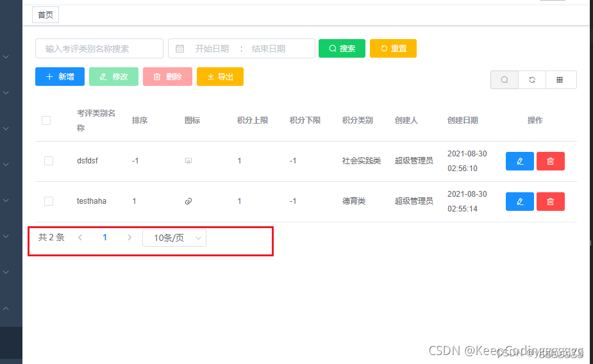Viewport: 593px width, 364px height.
Task: Go to previous page arrow in pagination
Action: click(x=80, y=238)
